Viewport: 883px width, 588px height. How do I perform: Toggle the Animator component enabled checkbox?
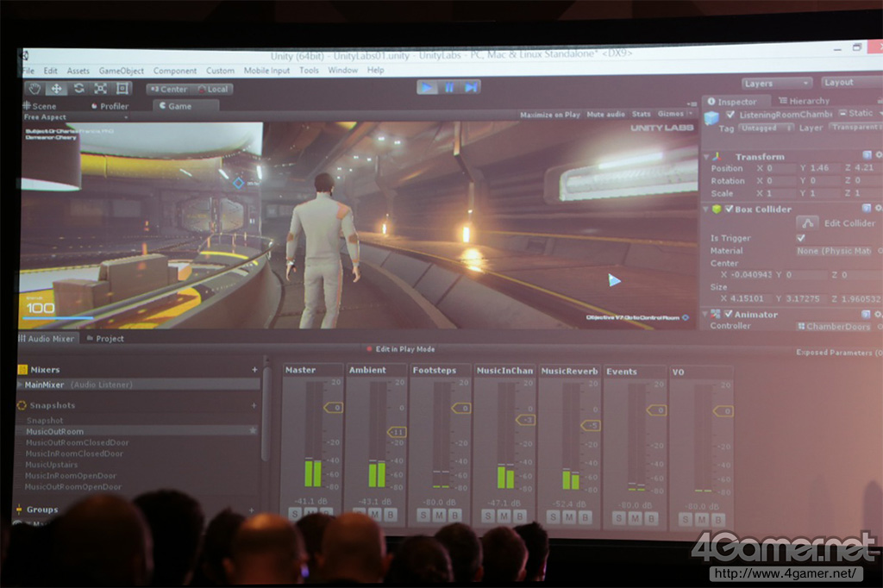[x=729, y=315]
